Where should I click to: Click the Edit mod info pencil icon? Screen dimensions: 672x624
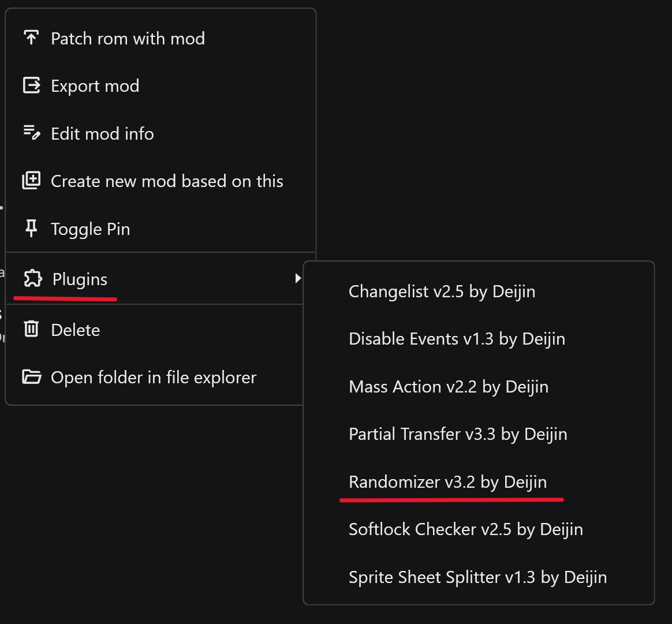coord(31,133)
